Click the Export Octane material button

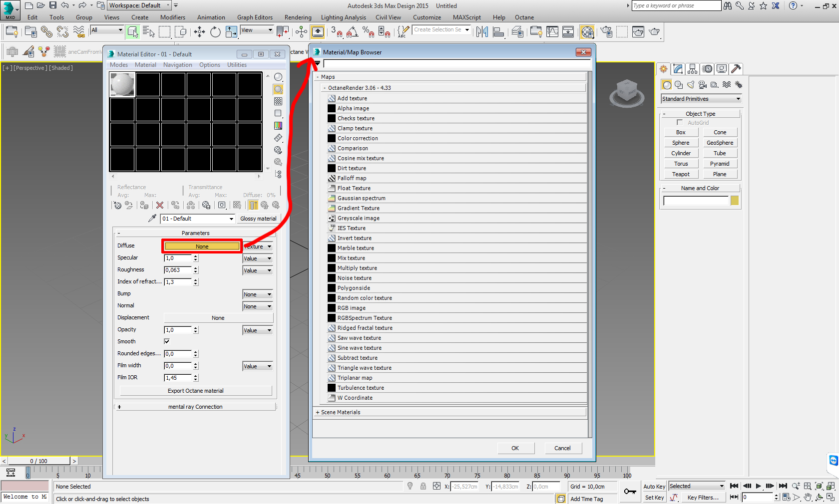[x=196, y=391]
